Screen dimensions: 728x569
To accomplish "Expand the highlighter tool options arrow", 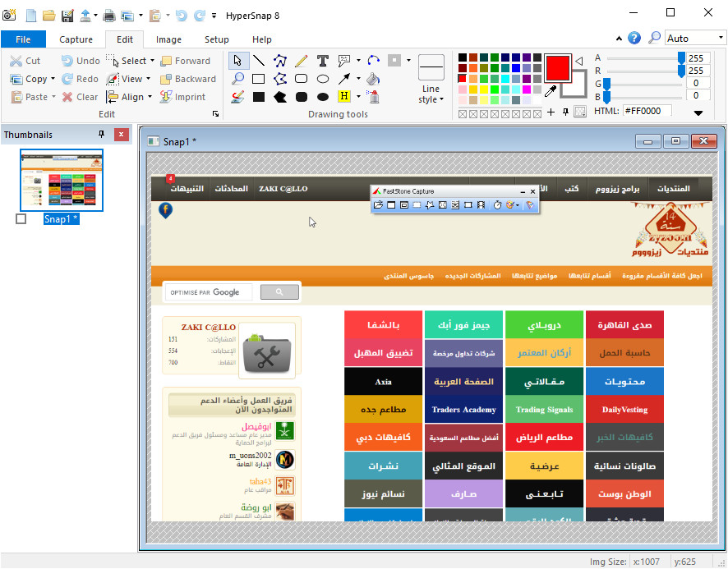I will (358, 97).
